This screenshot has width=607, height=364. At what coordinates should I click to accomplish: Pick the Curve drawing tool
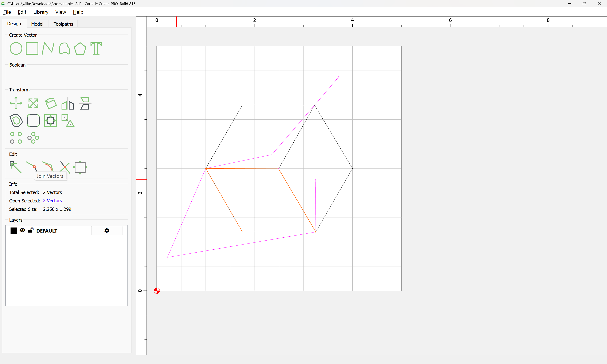[x=64, y=49]
